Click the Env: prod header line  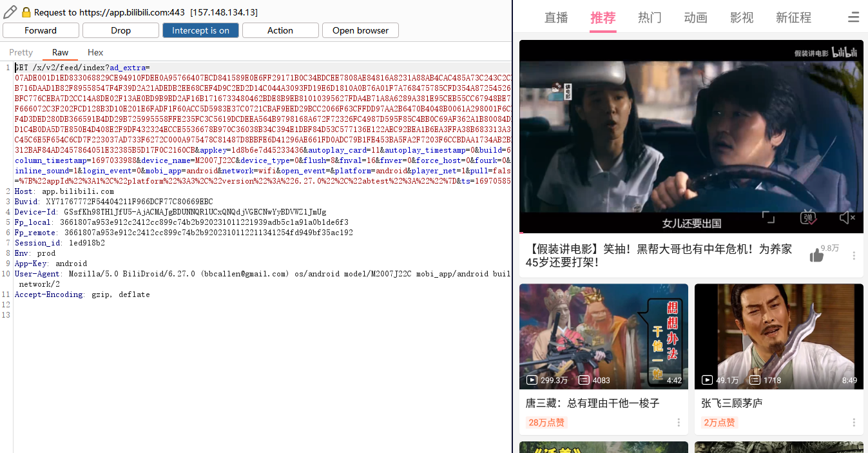tap(35, 253)
